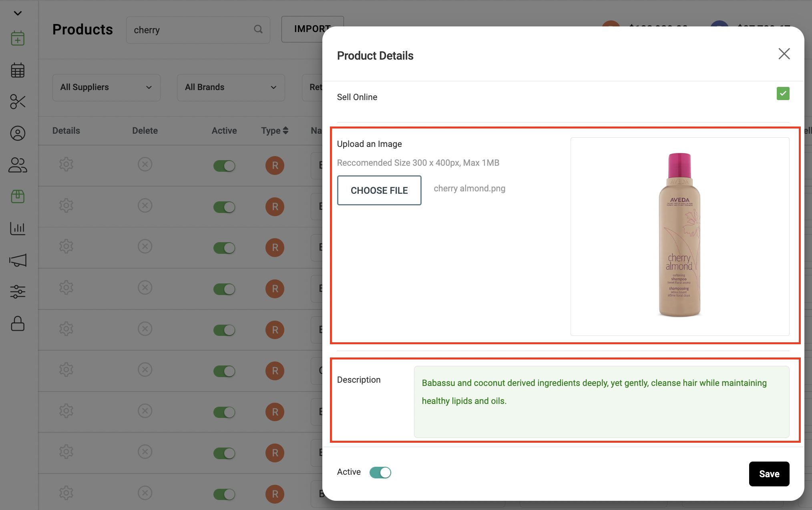The width and height of the screenshot is (812, 510).
Task: Click the Active column header
Action: click(224, 131)
